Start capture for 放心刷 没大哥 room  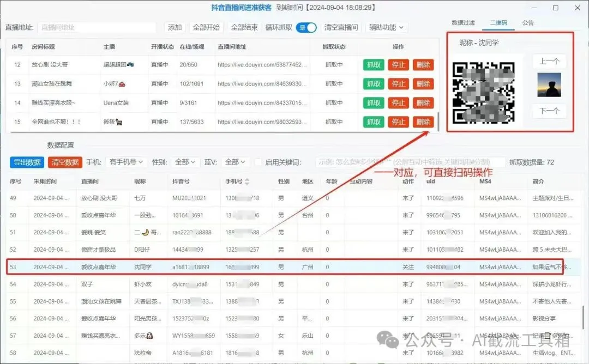pyautogui.click(x=373, y=65)
